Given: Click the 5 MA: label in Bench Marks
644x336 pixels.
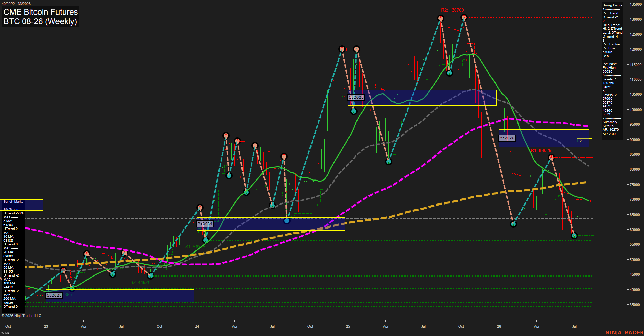Looking at the screenshot, I should 8,221.
